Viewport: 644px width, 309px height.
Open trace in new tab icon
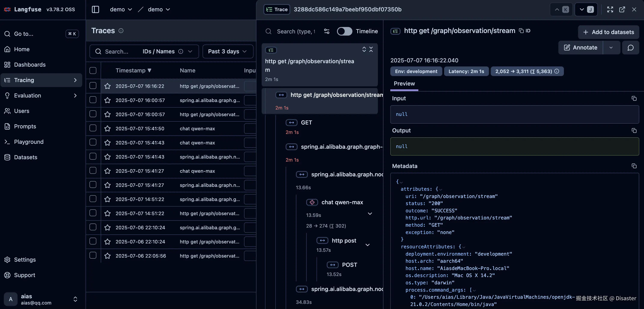coord(622,9)
